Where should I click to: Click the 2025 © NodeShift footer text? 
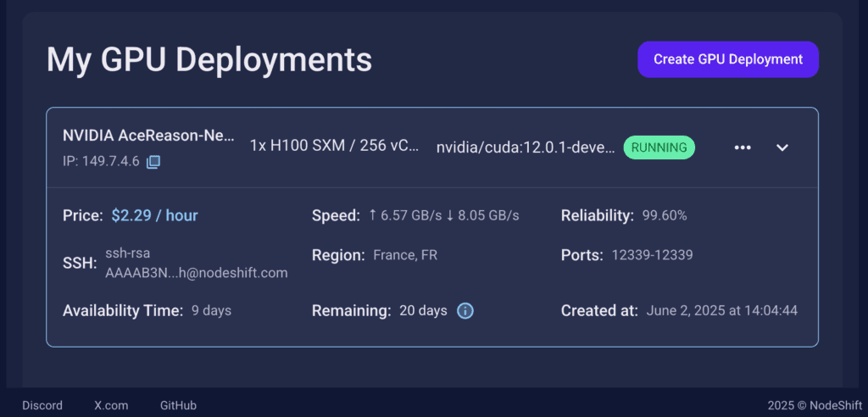click(815, 405)
